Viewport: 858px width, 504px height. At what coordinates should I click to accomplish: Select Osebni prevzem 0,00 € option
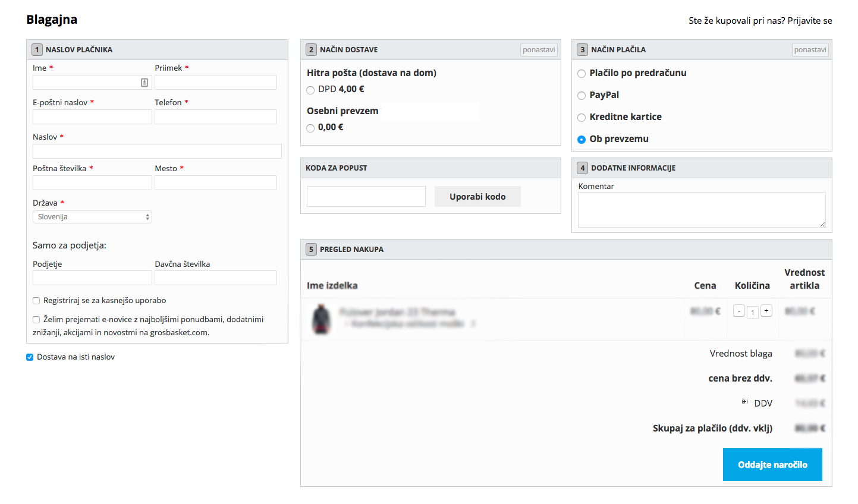(310, 128)
